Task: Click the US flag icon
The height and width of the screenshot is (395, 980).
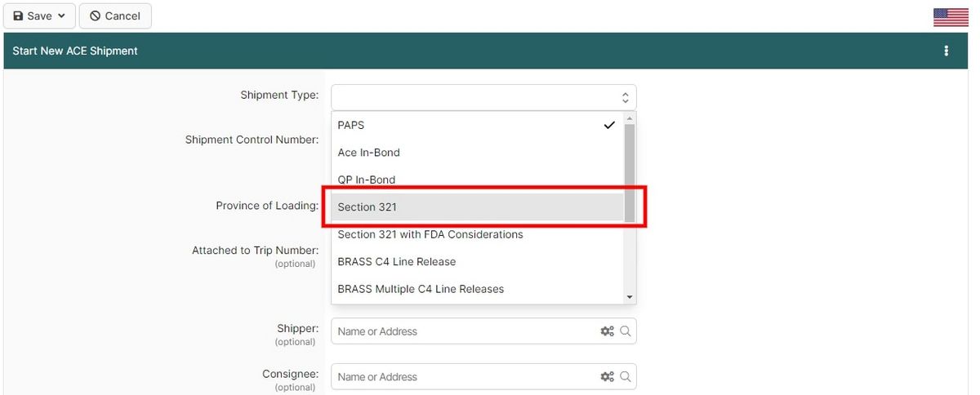Action: pos(951,16)
